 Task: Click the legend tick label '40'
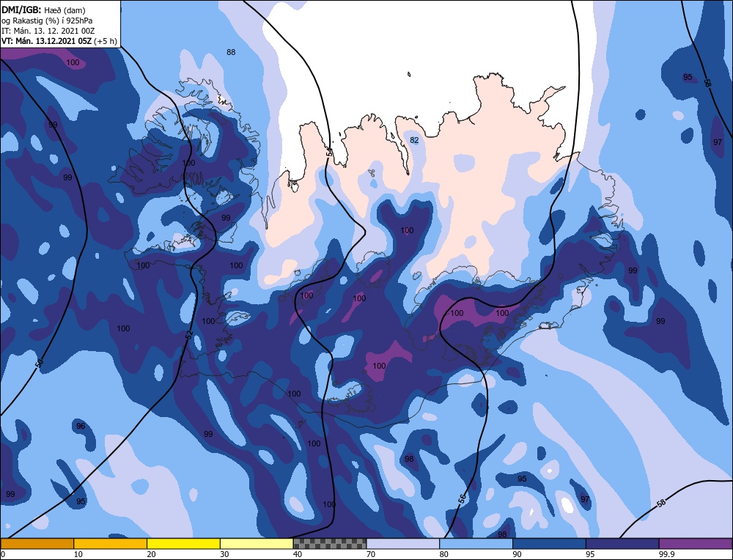(x=298, y=554)
